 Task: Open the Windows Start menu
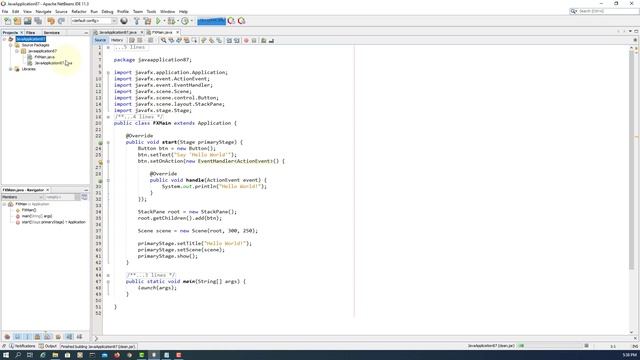tap(6, 355)
